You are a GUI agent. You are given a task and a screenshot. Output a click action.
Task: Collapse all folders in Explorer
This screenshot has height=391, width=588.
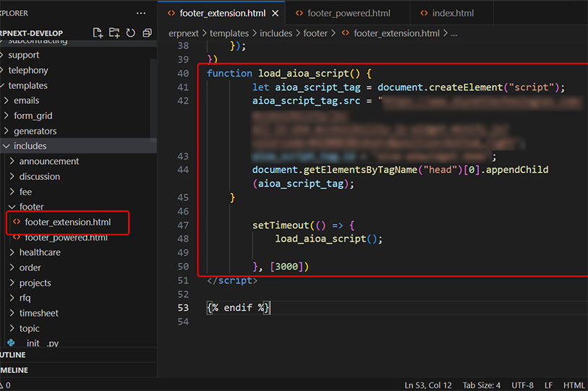147,33
